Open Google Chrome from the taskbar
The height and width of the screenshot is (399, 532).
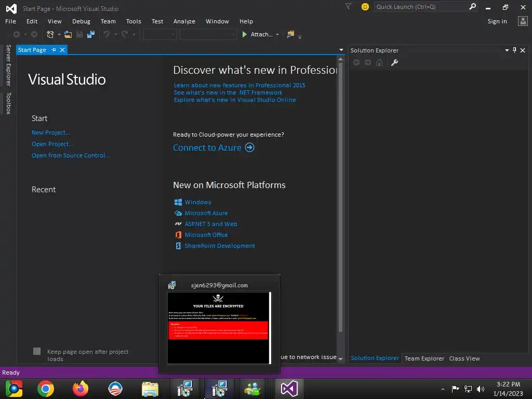click(x=46, y=389)
